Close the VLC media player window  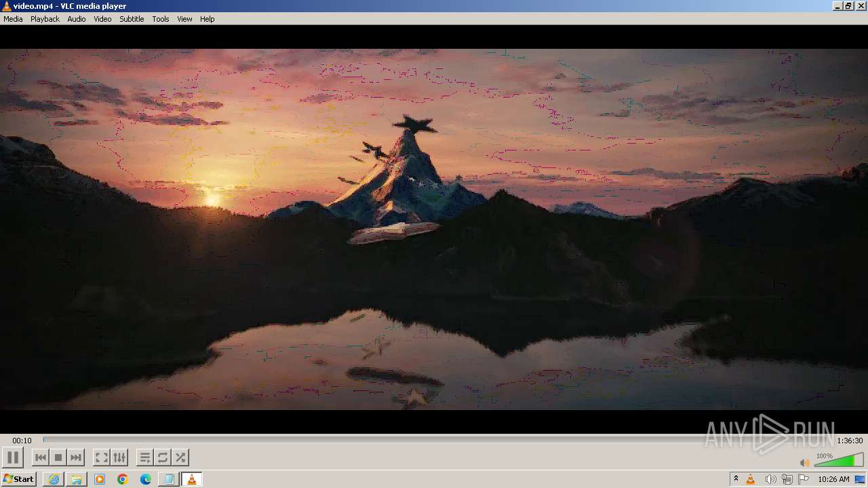[861, 6]
